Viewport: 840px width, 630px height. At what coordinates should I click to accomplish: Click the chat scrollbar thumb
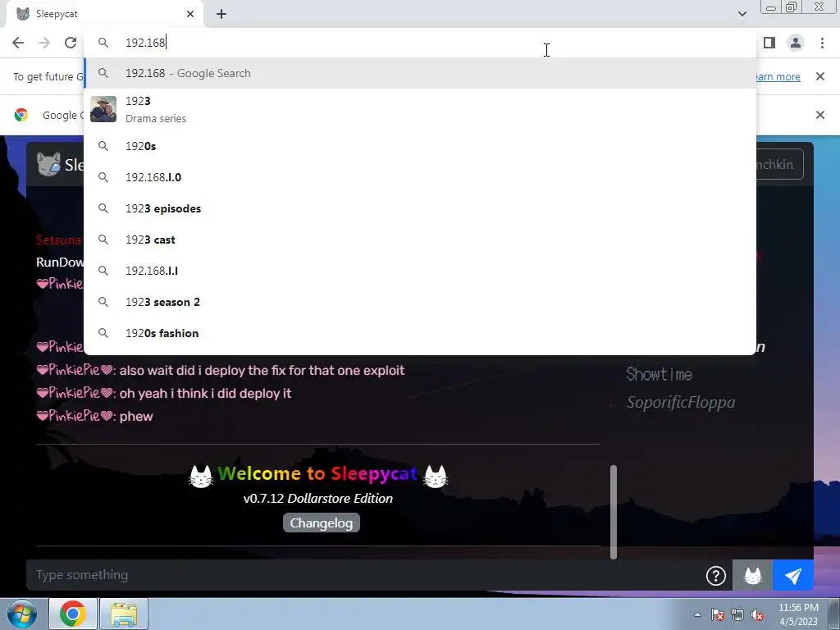tap(614, 512)
